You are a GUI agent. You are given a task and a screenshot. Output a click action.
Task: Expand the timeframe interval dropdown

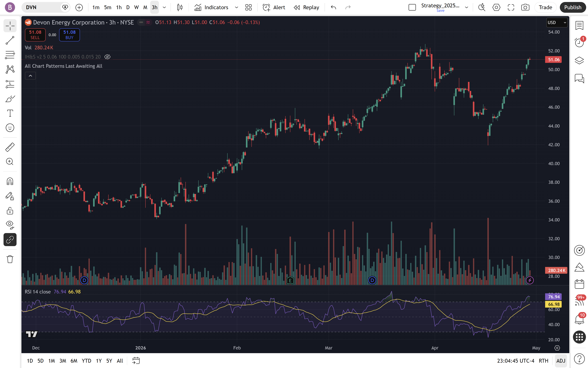coord(164,8)
